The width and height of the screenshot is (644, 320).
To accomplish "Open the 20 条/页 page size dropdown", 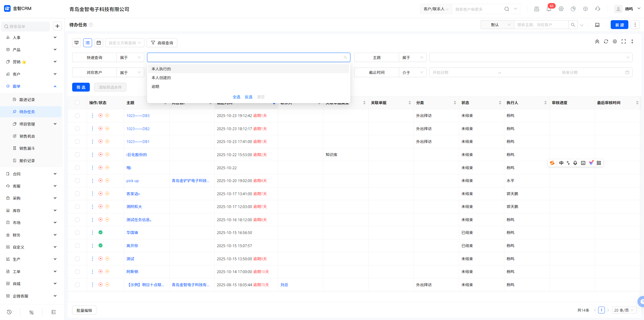I will pos(624,310).
